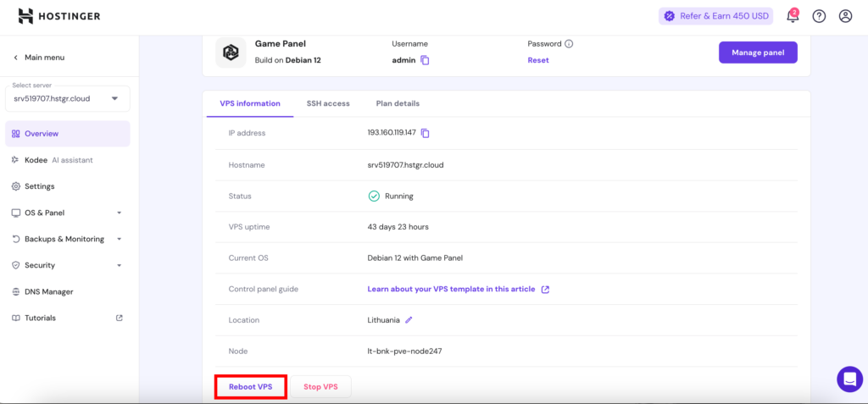Click the OS & Panel monitor icon

[15, 213]
